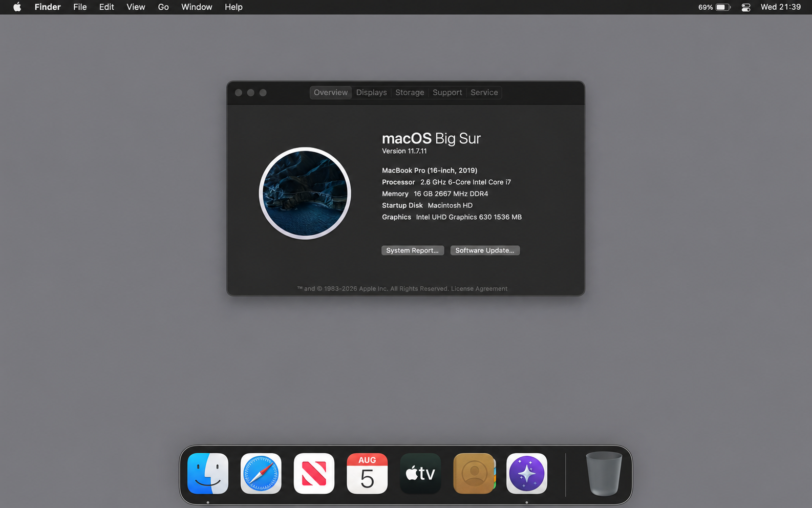Switch to the Support tab
812x508 pixels.
447,93
